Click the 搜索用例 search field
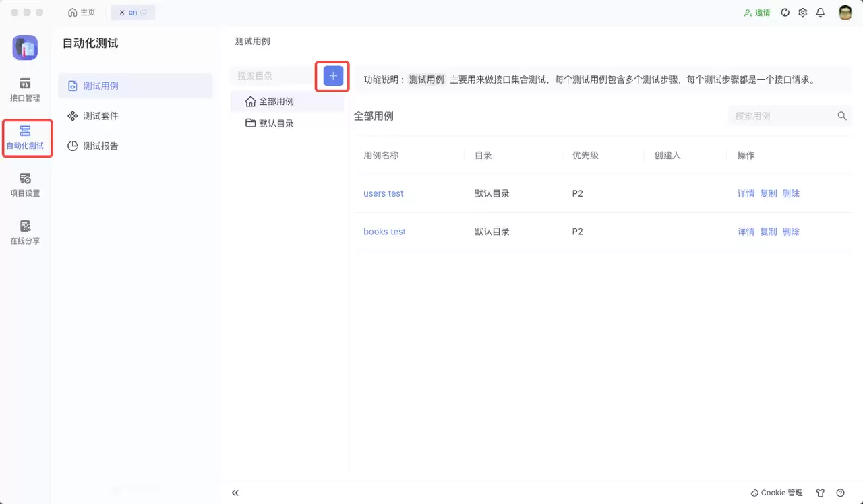Viewport: 863px width, 504px height. [782, 116]
